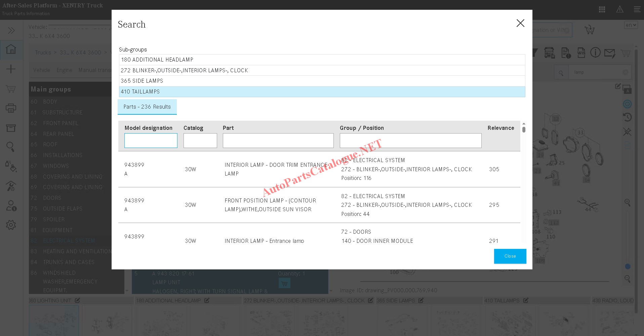This screenshot has height=336, width=644.
Task: Expand the left sidebar with double chevron
Action: (11, 31)
